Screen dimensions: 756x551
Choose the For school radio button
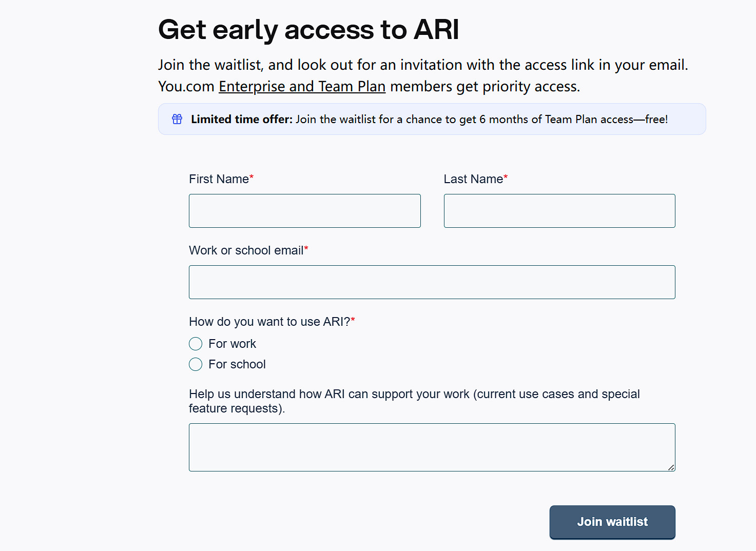196,364
